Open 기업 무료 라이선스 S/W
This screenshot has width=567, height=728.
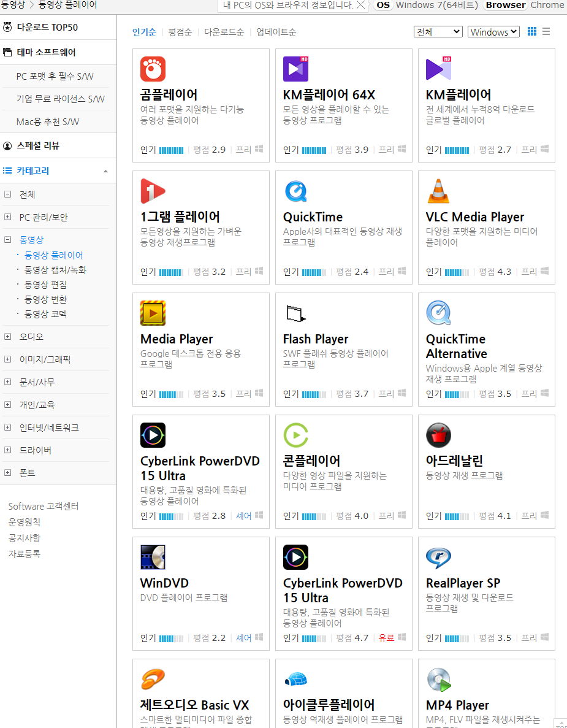coord(60,99)
